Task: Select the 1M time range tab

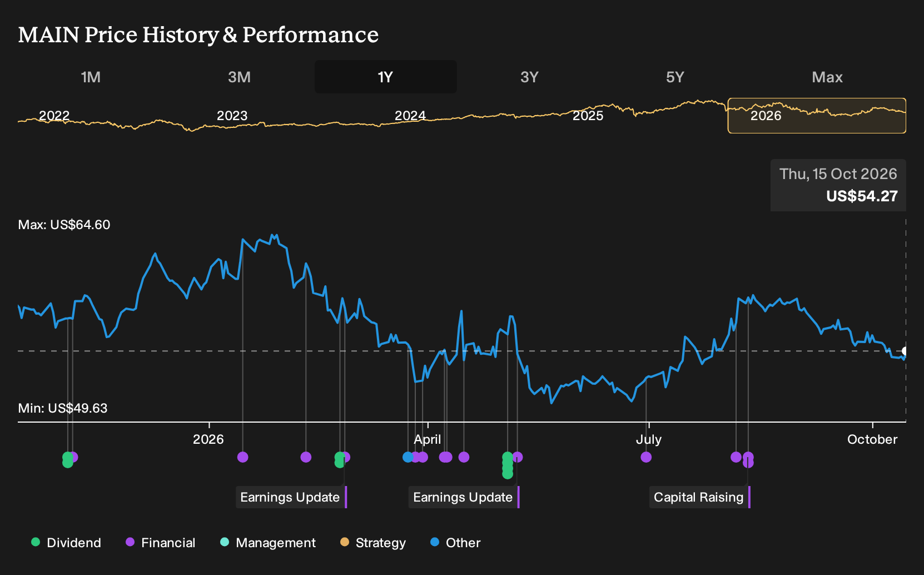Action: (x=91, y=77)
